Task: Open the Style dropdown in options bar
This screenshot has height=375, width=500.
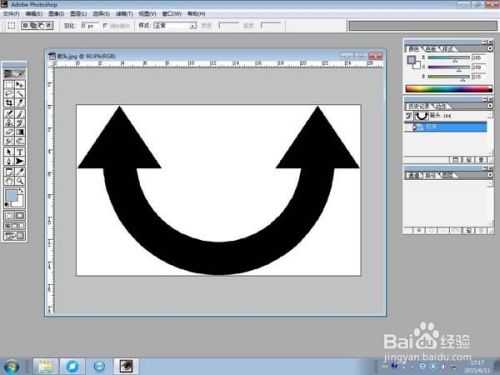Action: click(x=175, y=26)
